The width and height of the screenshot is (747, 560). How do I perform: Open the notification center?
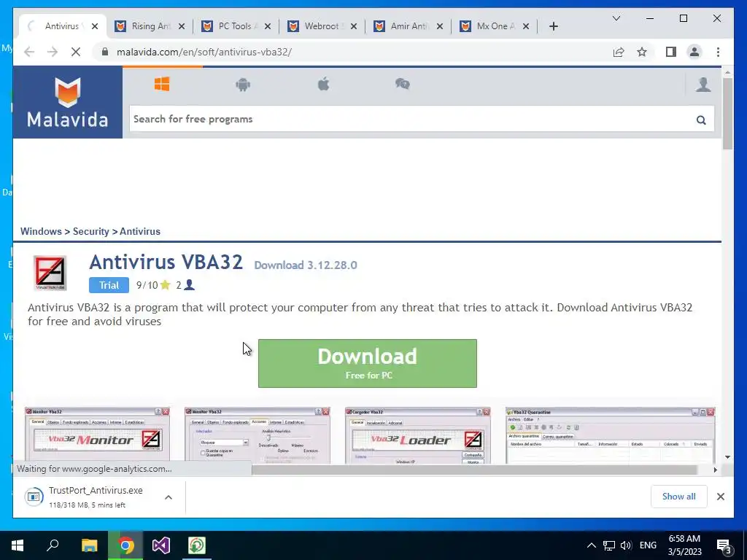724,545
